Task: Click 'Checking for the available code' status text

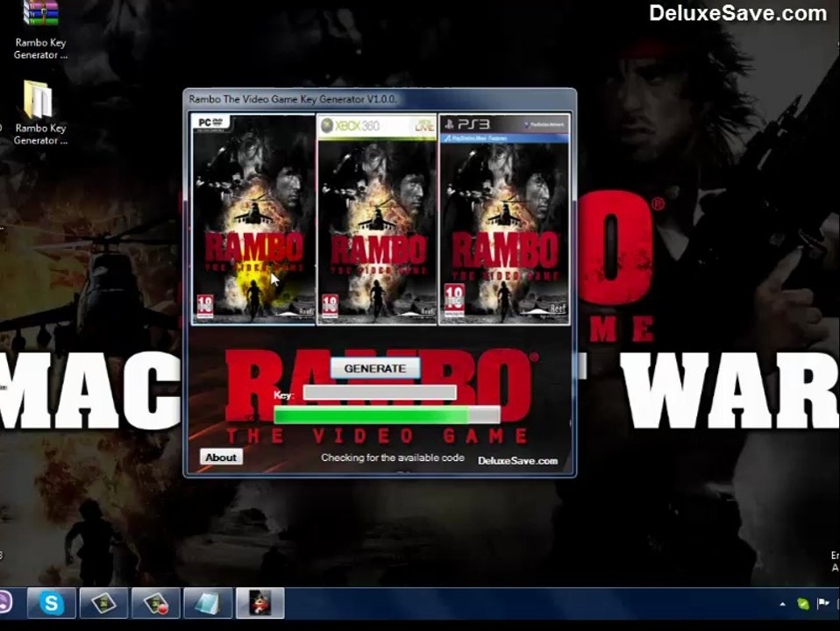Action: point(393,457)
